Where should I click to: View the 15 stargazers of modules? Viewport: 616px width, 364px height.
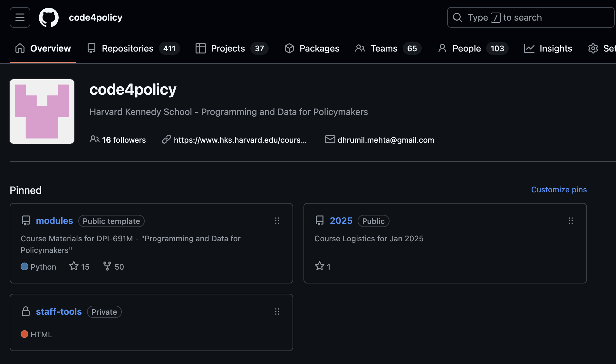pos(79,266)
